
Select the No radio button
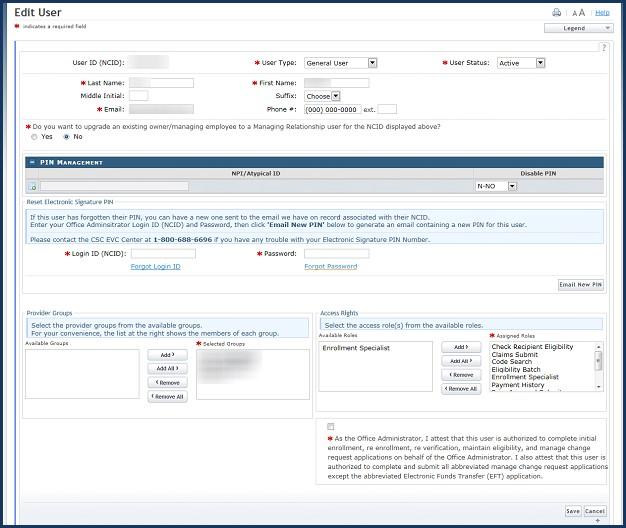pyautogui.click(x=67, y=137)
